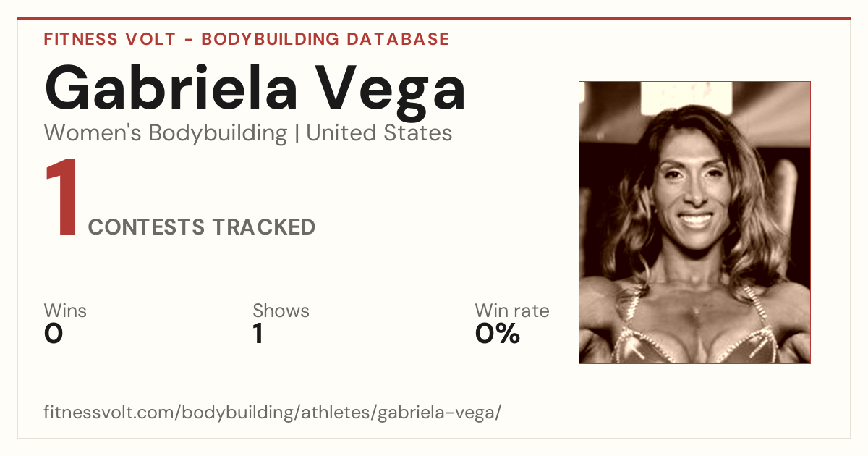Image resolution: width=868 pixels, height=456 pixels.
Task: Click the FITNESS VOLT header text
Action: click(108, 39)
